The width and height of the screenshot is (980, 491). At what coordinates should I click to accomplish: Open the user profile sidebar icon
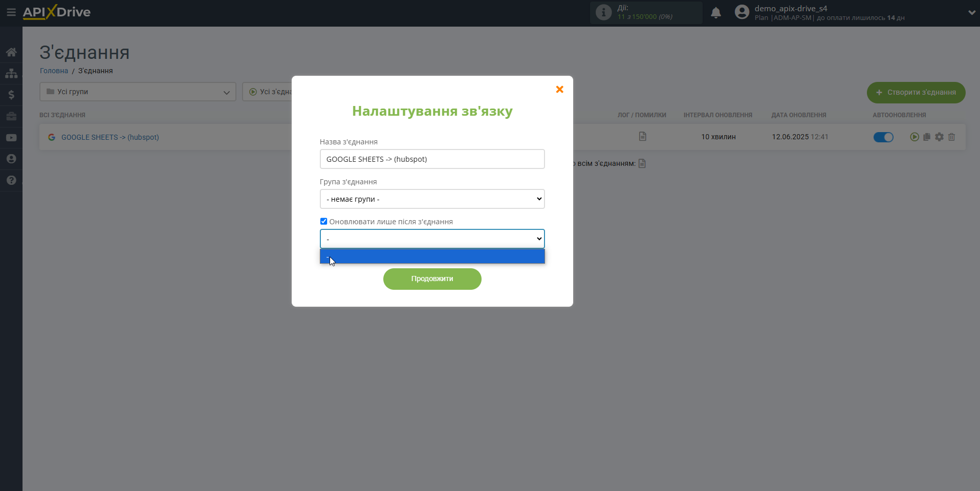point(11,159)
